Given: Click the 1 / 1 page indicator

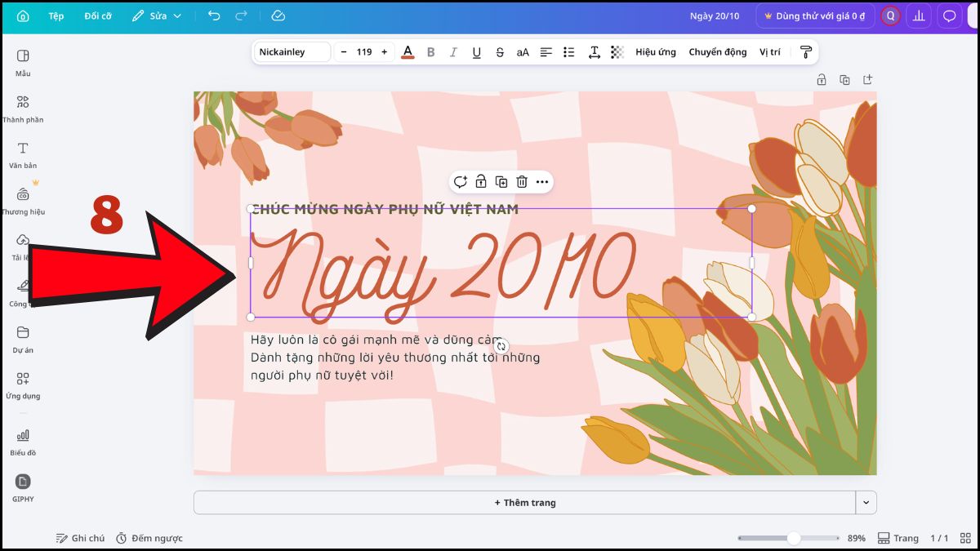Looking at the screenshot, I should tap(939, 538).
